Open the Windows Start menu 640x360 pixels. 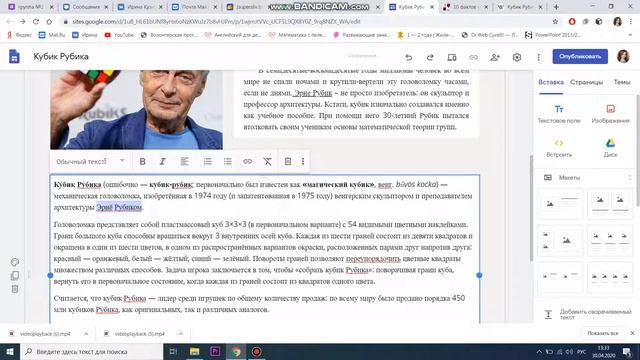click(9, 351)
